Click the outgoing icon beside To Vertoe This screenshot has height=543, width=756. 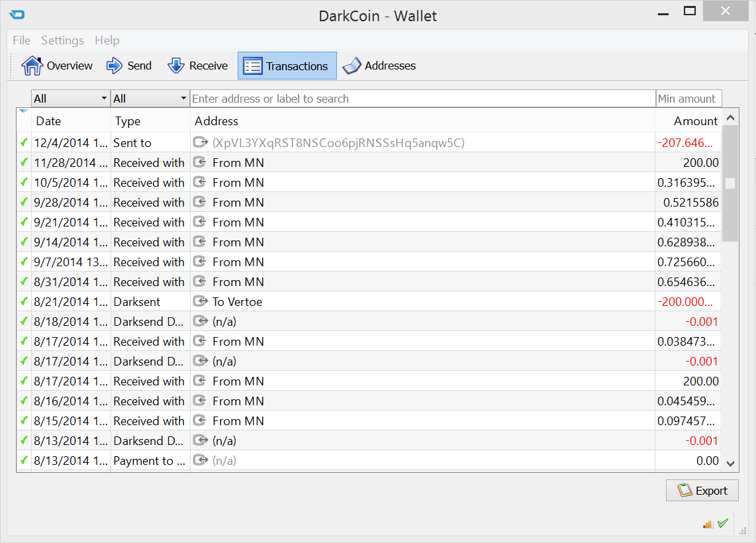(x=200, y=301)
